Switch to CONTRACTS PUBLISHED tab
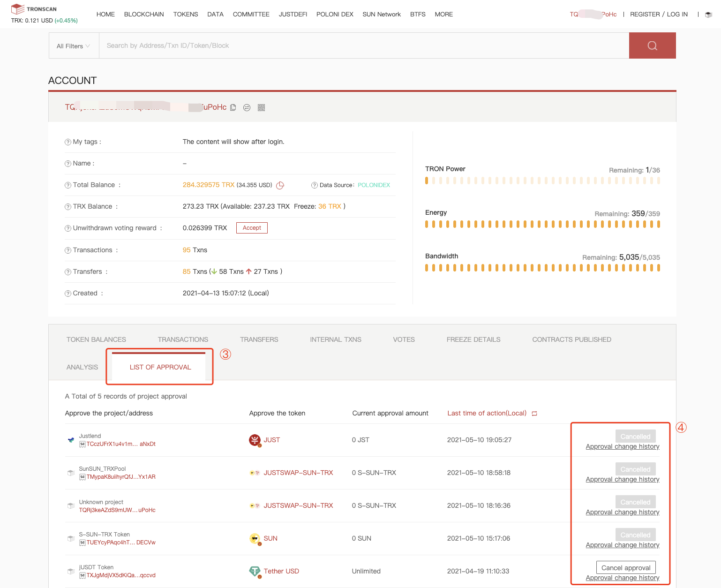The height and width of the screenshot is (588, 721). 571,339
